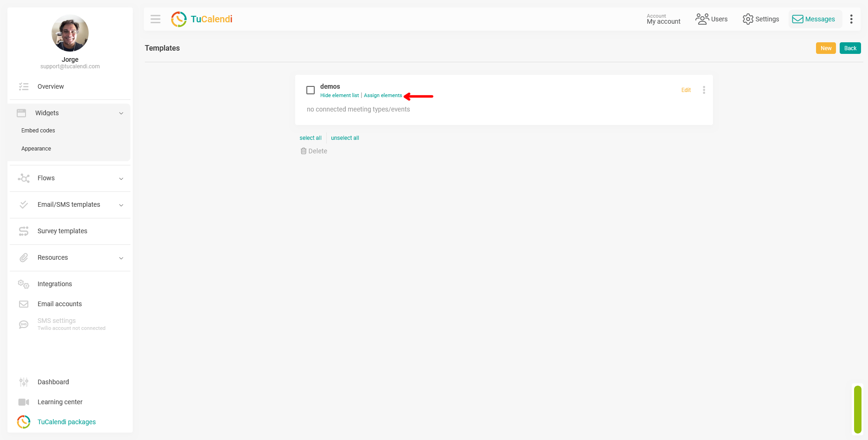Open the hamburger menu icon
Viewport: 868px width, 440px height.
(x=155, y=19)
